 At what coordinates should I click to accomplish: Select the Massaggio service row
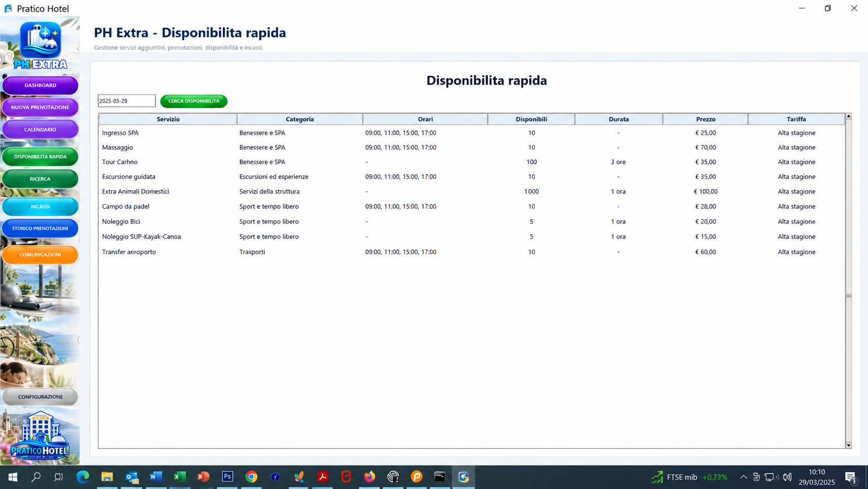coord(471,148)
